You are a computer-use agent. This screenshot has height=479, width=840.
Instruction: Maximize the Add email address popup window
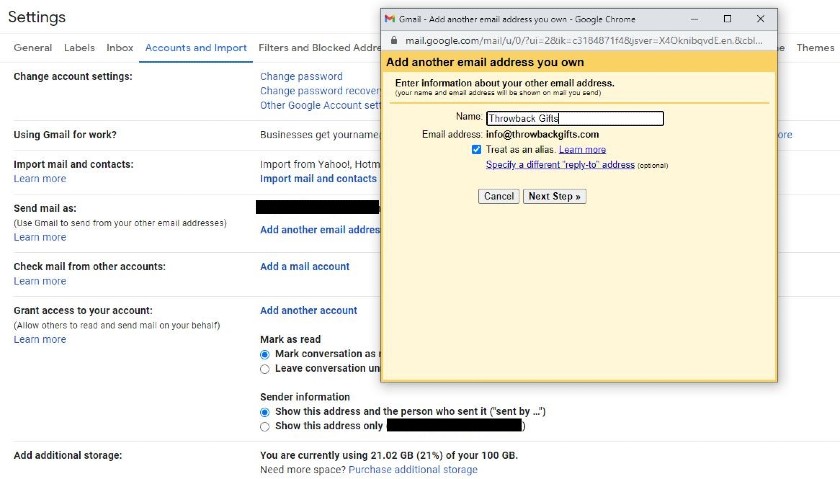coord(727,19)
